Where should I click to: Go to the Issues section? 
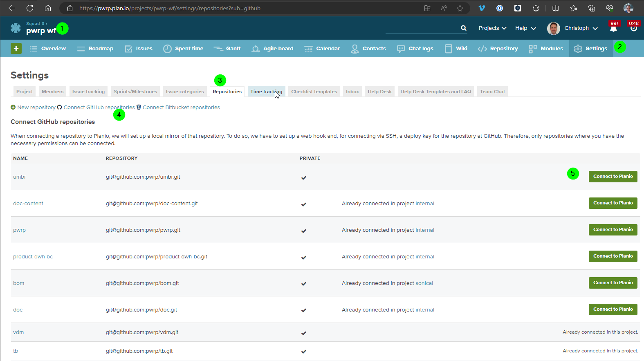pyautogui.click(x=139, y=49)
